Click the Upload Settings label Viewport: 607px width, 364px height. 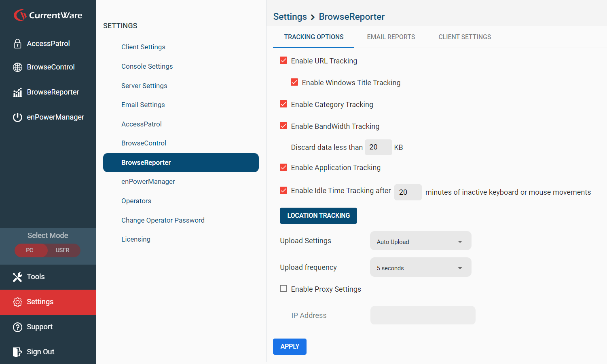pyautogui.click(x=305, y=241)
